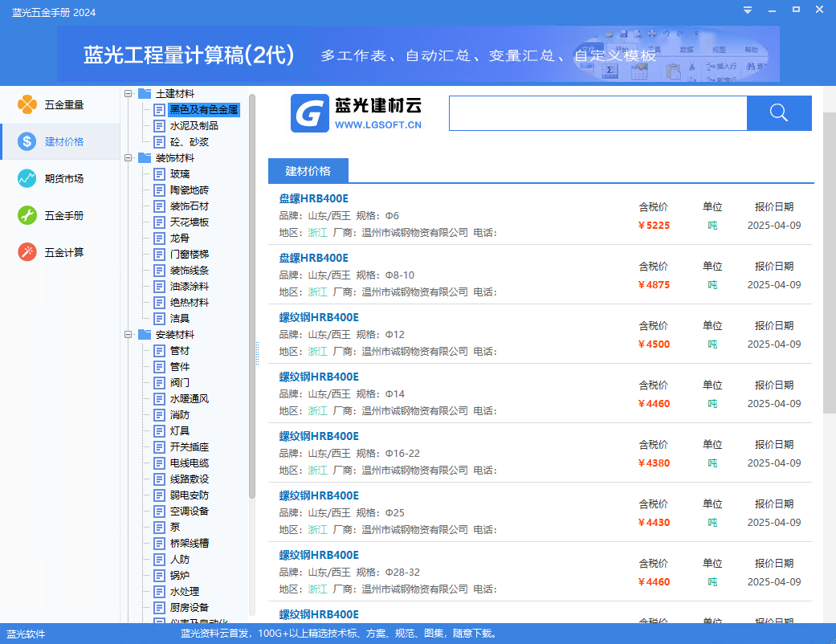Open 螺纹钢HRB400E link with 规格 Φ12

click(319, 317)
